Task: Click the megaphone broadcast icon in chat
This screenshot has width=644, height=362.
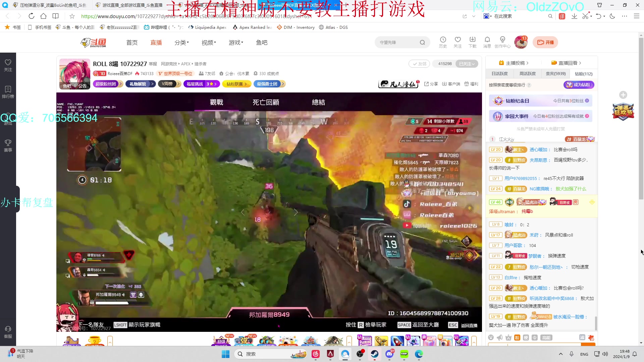Action: 500,338
